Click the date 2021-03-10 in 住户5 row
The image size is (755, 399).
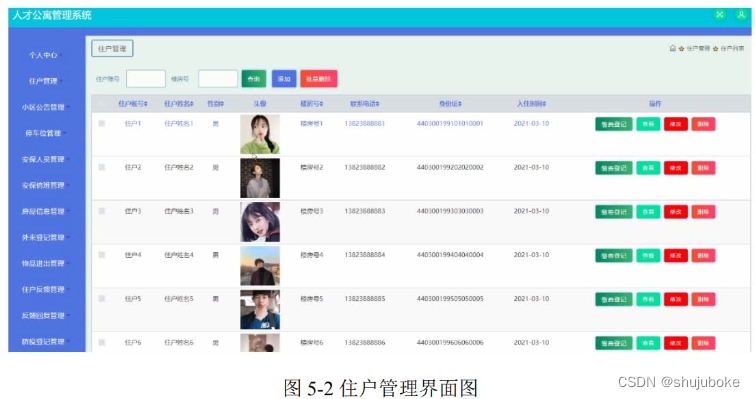tap(531, 298)
